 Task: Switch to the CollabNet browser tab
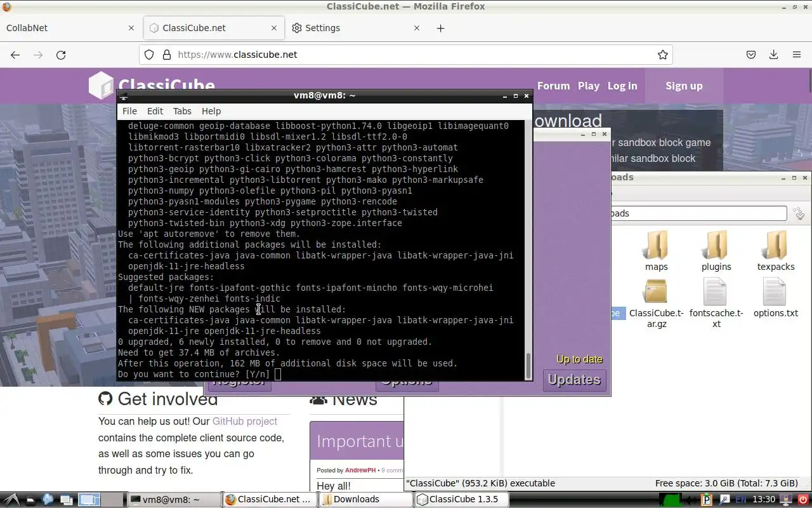[x=70, y=28]
